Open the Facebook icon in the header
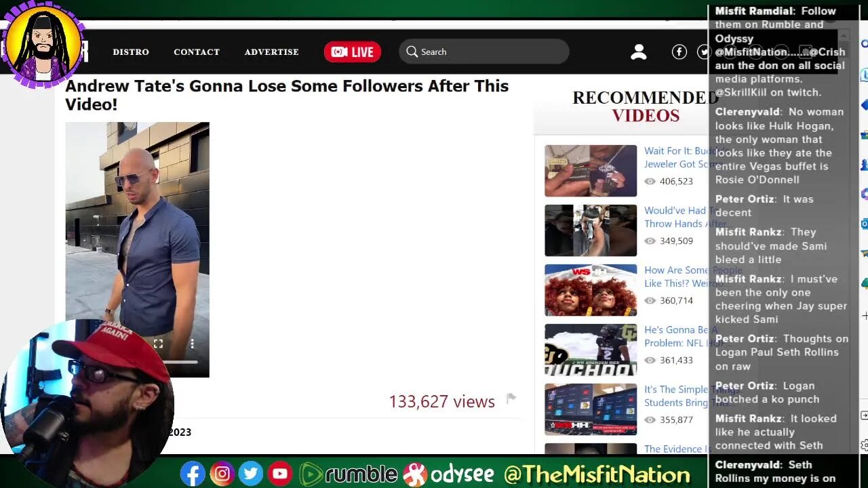Image resolution: width=868 pixels, height=488 pixels. (679, 52)
